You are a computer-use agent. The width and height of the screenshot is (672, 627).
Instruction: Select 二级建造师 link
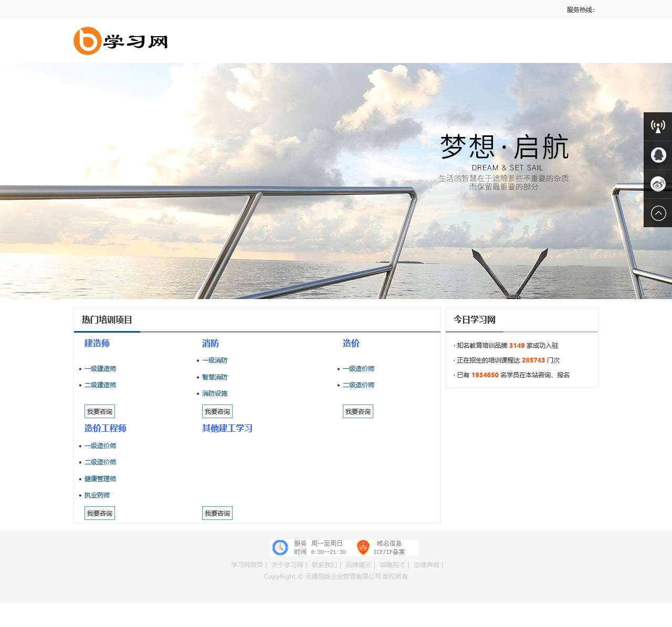pyautogui.click(x=100, y=385)
